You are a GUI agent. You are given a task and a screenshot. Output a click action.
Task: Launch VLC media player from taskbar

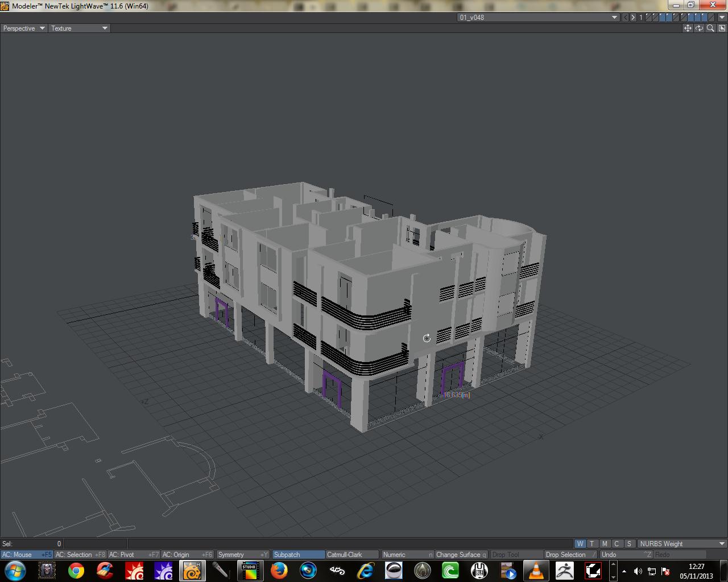(x=536, y=570)
